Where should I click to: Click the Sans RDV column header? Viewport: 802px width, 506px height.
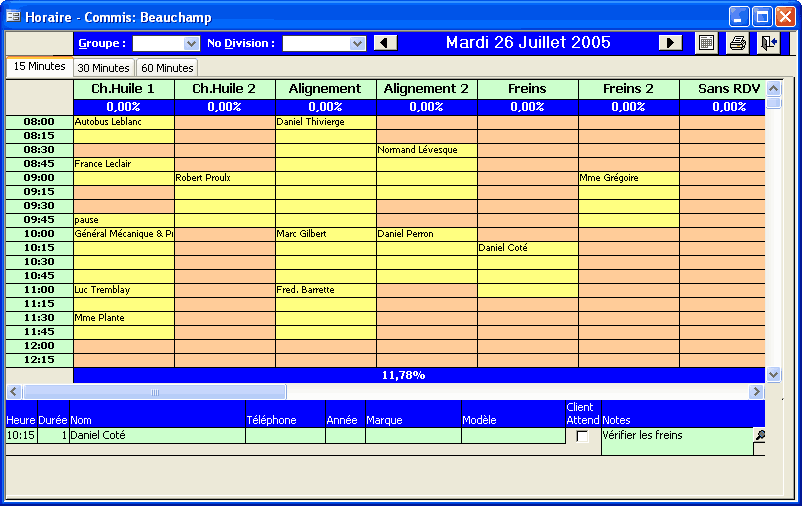[722, 89]
